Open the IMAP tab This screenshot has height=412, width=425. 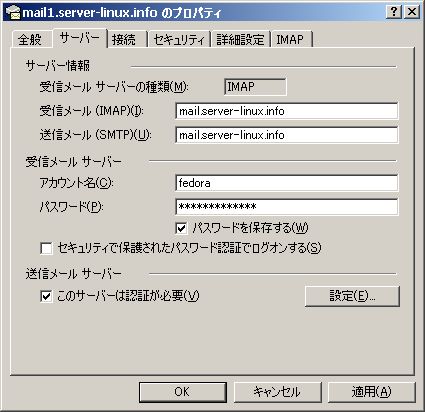(x=290, y=40)
